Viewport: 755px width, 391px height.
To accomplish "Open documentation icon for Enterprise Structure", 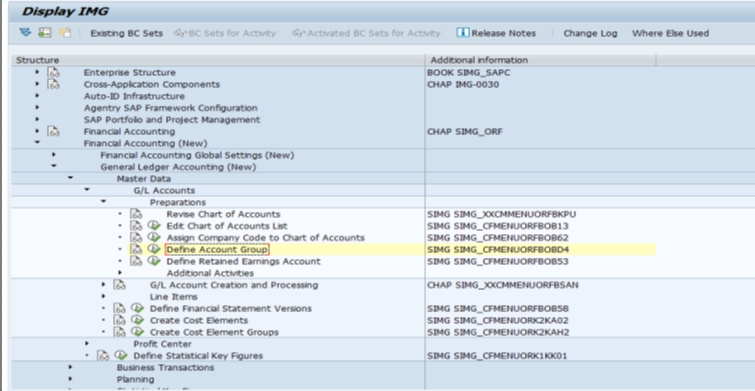I will [53, 73].
